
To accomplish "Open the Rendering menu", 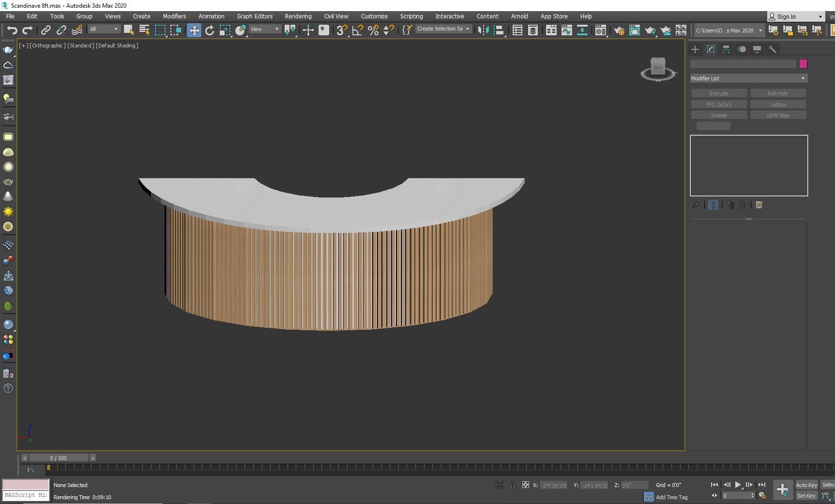I will [298, 16].
